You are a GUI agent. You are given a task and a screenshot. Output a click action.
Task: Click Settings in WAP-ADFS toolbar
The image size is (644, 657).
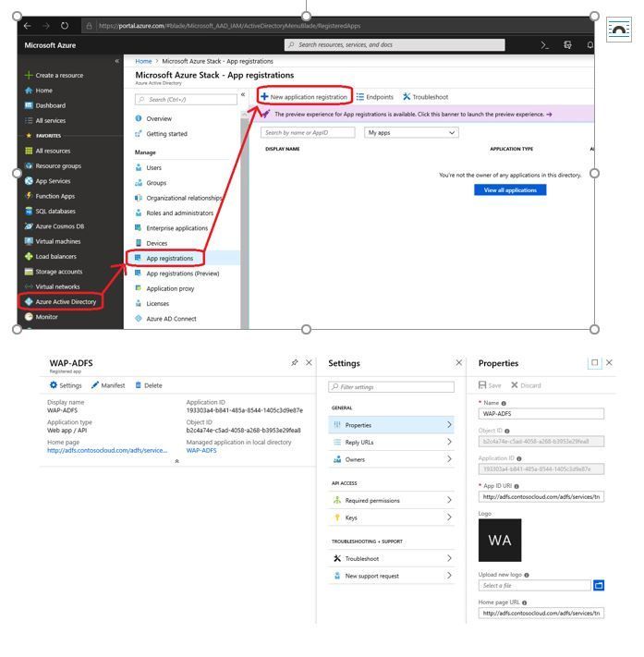[66, 385]
